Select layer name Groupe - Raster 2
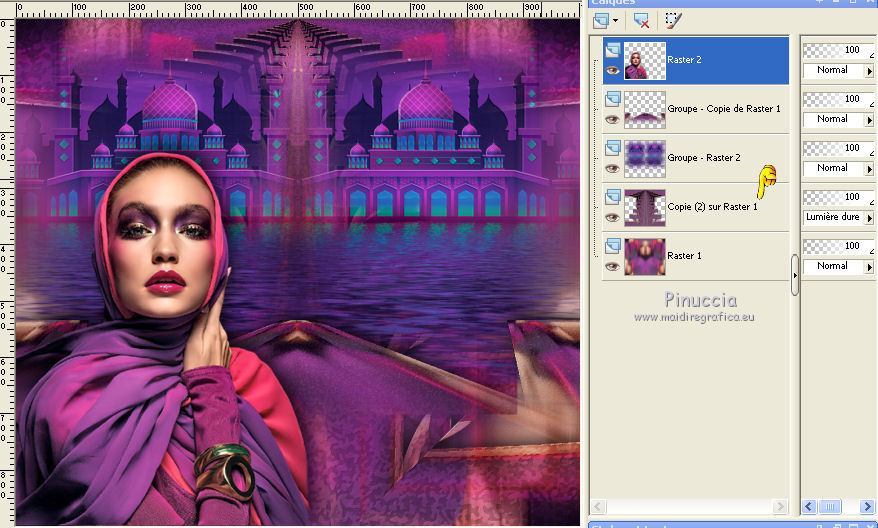878x528 pixels. [x=704, y=157]
